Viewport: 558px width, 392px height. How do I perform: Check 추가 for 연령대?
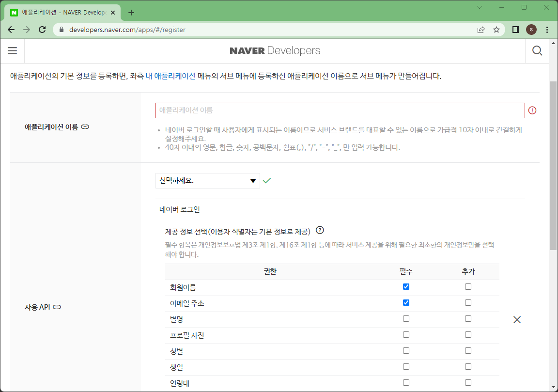coord(468,383)
